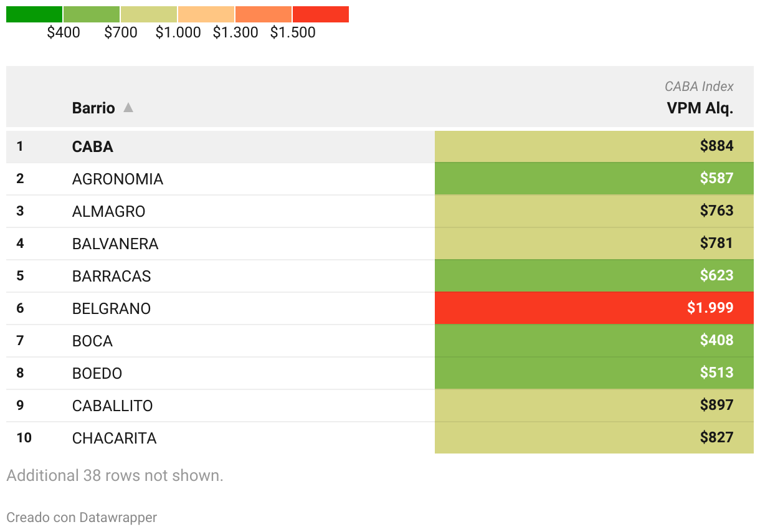
Task: Click the red $1.999 value cell
Action: (594, 308)
